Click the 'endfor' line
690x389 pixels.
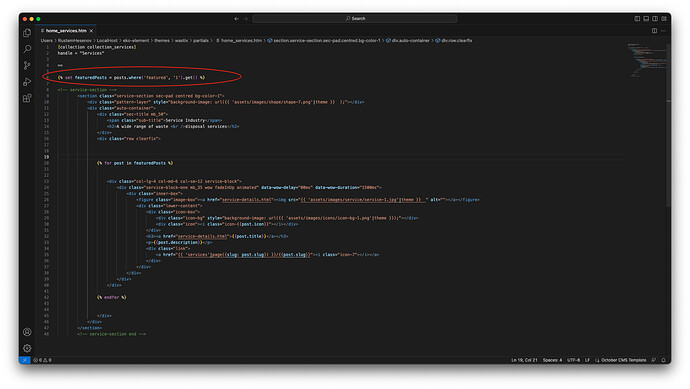tap(112, 297)
